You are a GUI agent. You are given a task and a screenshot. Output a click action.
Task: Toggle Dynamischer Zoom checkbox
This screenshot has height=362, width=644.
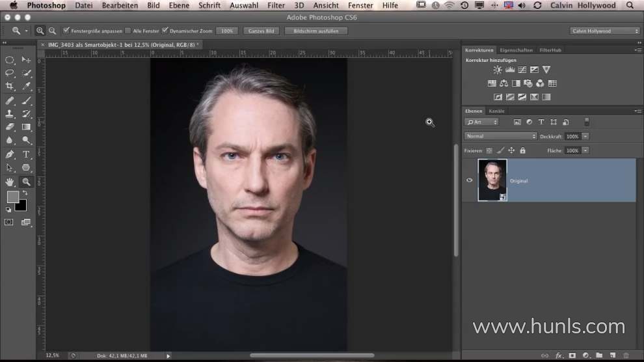[x=165, y=31]
